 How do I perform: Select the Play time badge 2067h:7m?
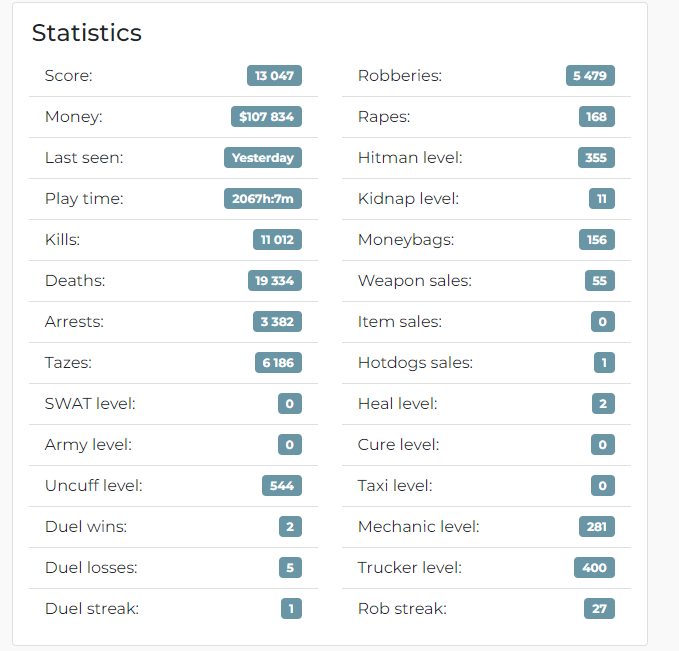(263, 198)
